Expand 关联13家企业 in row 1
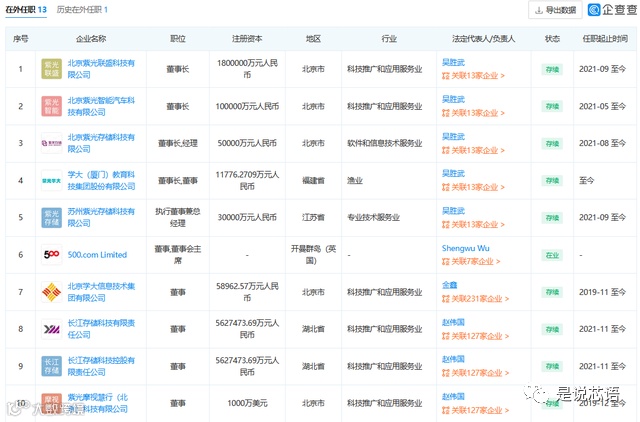 [x=473, y=76]
